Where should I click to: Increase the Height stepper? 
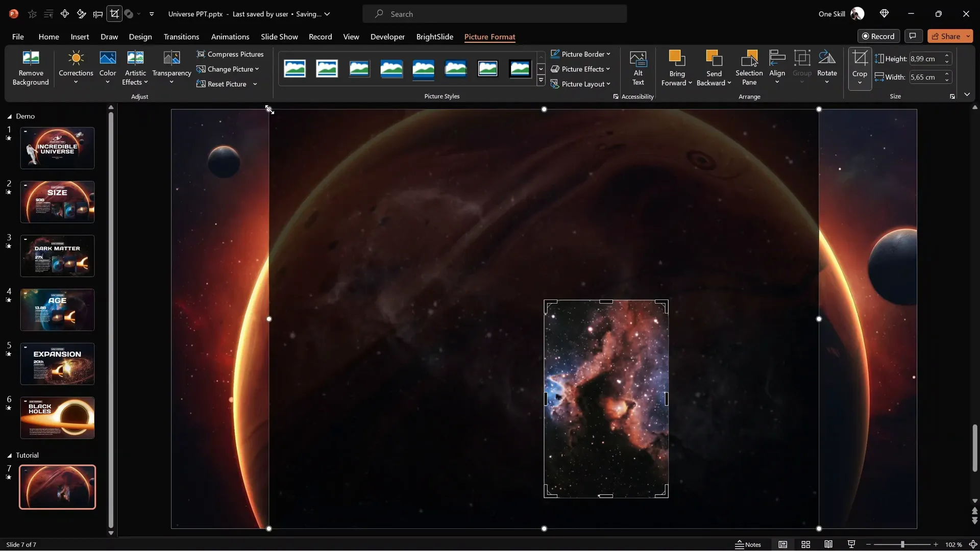947,56
